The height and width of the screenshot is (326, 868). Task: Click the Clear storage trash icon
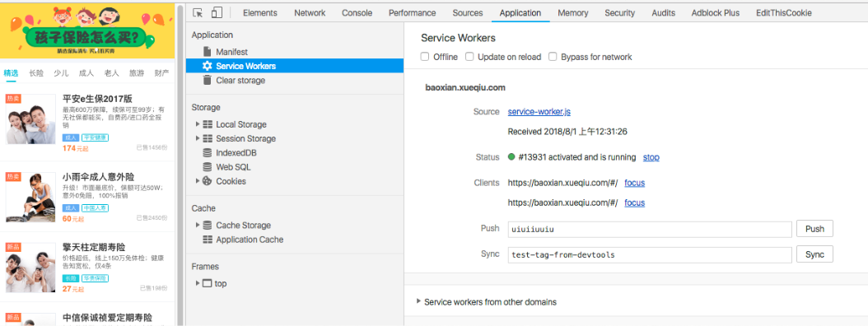207,80
